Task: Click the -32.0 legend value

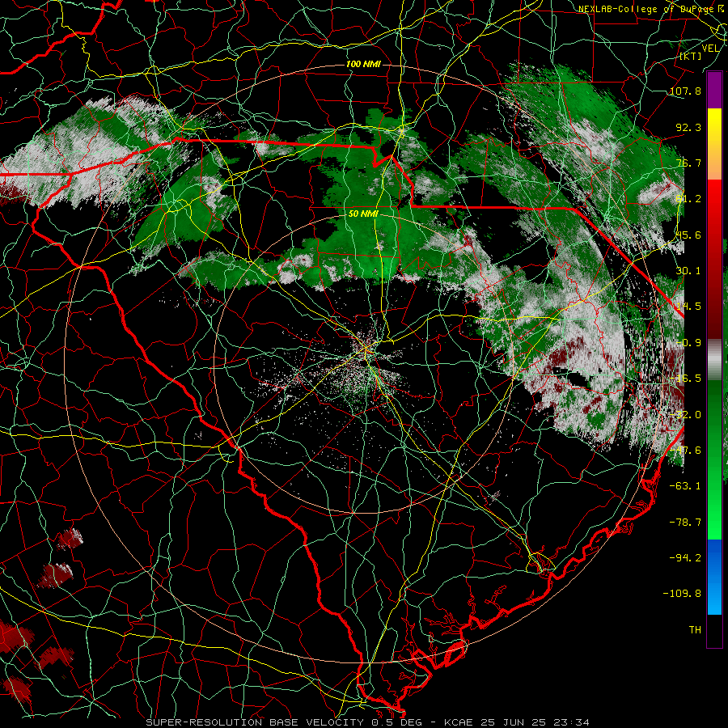Action: point(685,415)
